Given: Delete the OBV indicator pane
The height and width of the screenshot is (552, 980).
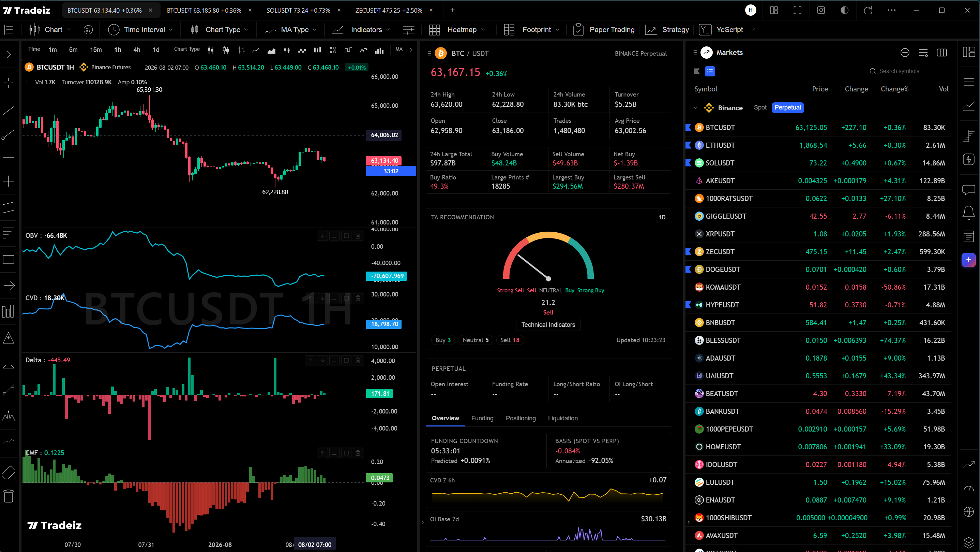Looking at the screenshot, I should click(x=358, y=236).
